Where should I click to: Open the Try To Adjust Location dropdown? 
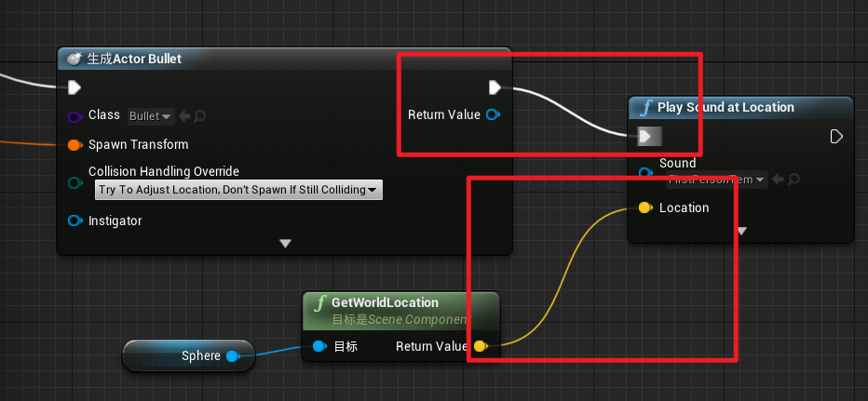(x=238, y=190)
